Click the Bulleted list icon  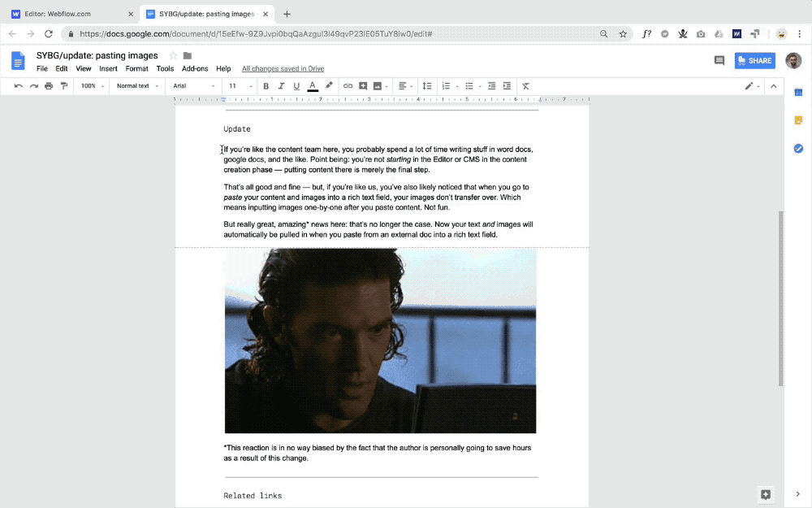click(x=469, y=86)
